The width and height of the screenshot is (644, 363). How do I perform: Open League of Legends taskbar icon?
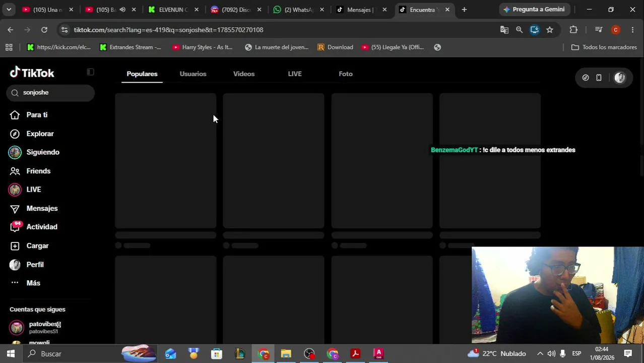point(240,354)
